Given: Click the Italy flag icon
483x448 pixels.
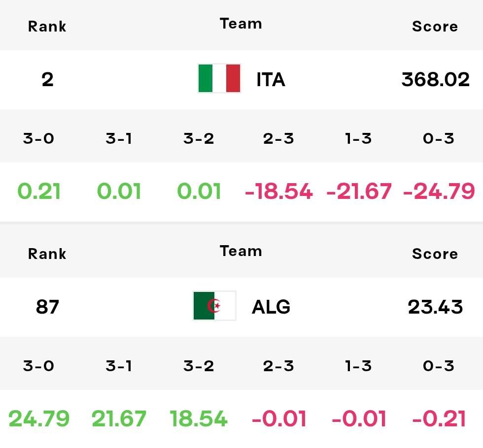Looking at the screenshot, I should [219, 78].
